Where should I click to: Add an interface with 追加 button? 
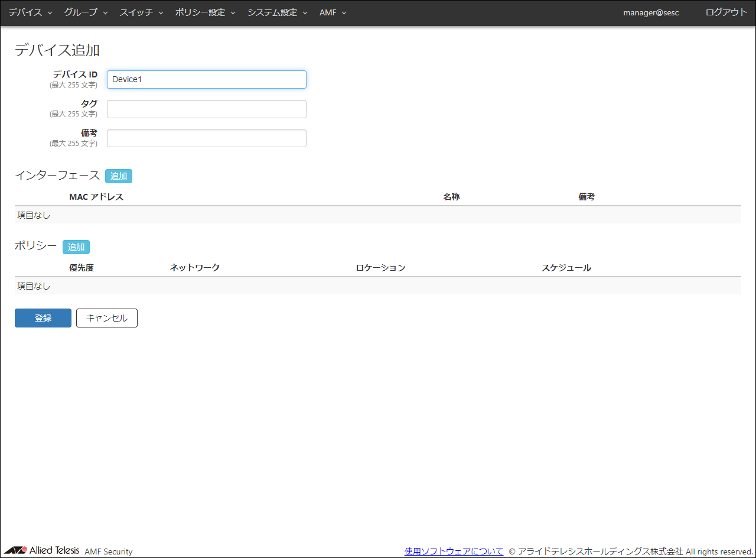119,176
